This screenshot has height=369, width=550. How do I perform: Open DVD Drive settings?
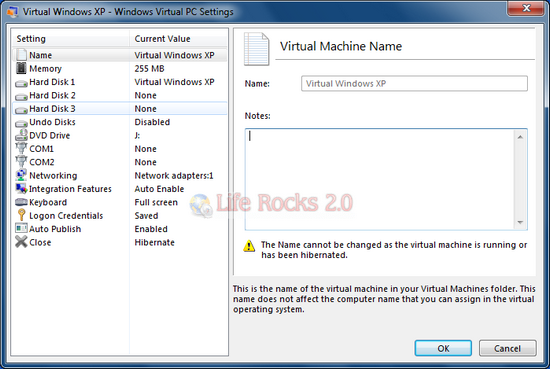pos(120,135)
